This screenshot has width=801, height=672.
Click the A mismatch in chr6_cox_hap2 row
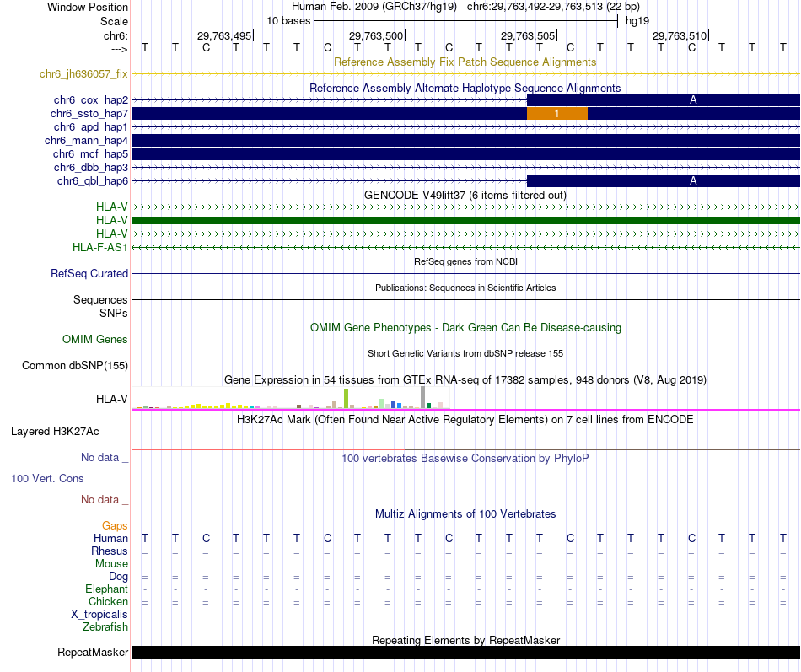coord(693,100)
